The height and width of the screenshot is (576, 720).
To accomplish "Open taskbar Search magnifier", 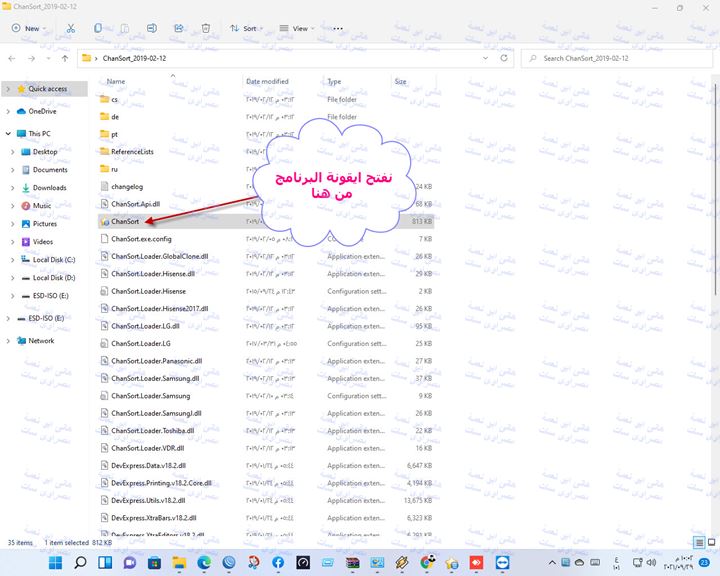I will 80,563.
